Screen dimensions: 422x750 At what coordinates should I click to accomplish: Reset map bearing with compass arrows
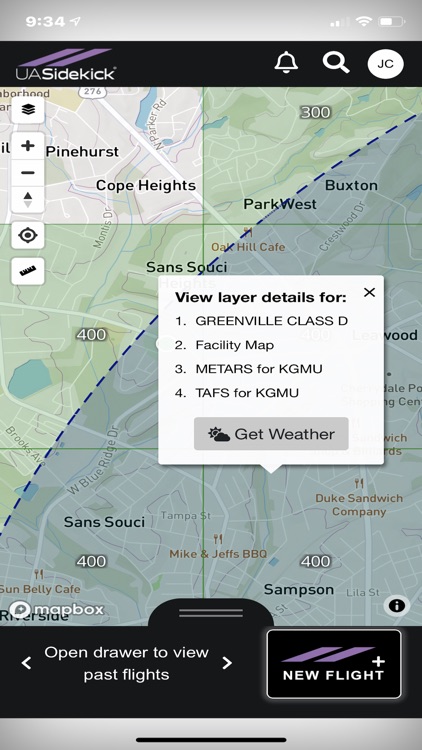pos(28,199)
